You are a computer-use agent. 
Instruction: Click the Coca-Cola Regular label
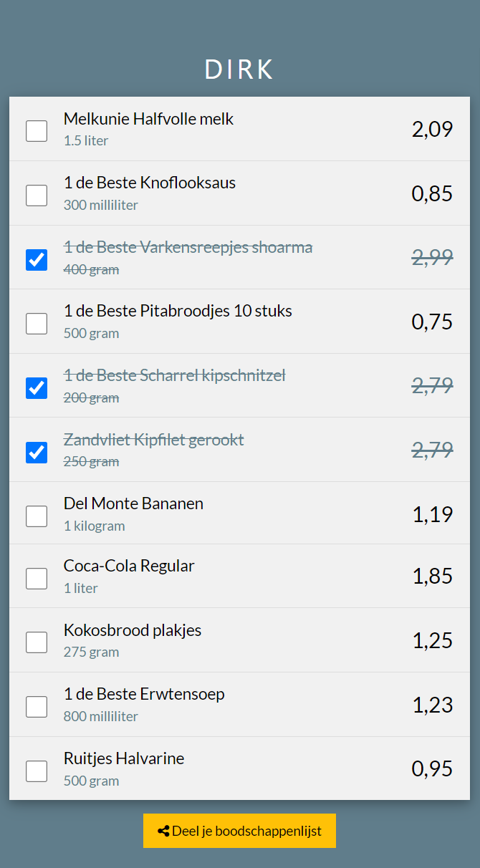pyautogui.click(x=129, y=566)
